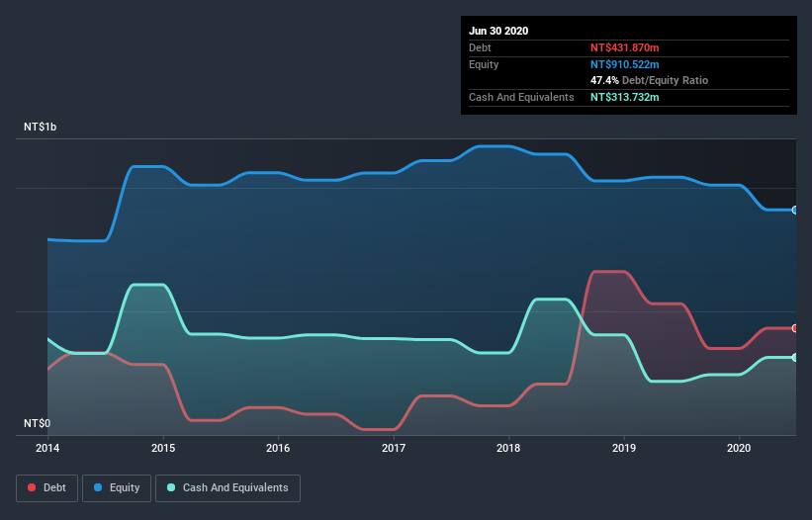Image resolution: width=812 pixels, height=520 pixels.
Task: Toggle the Cash And Equivalents legend button
Action: (x=227, y=488)
